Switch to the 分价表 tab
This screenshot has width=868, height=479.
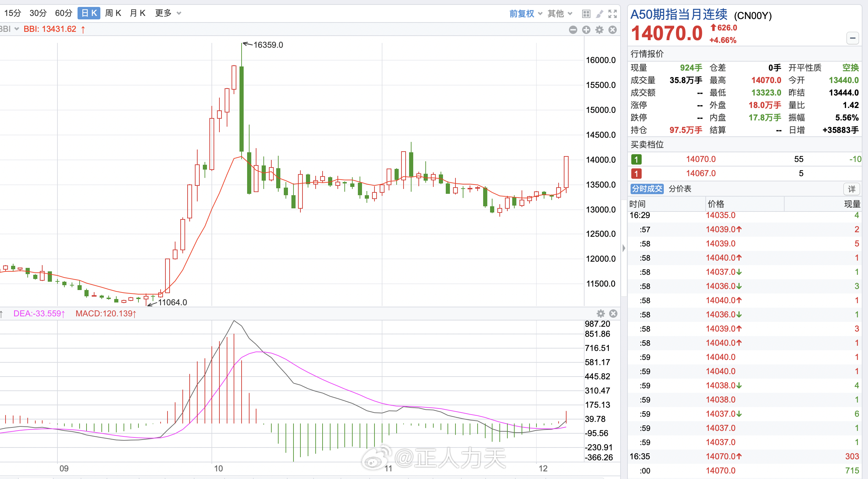point(680,189)
